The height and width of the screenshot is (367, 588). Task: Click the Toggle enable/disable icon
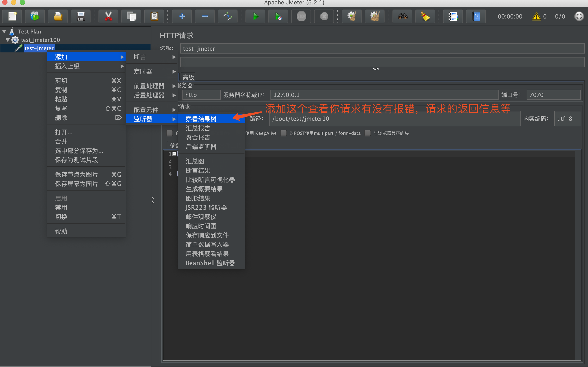coord(228,17)
